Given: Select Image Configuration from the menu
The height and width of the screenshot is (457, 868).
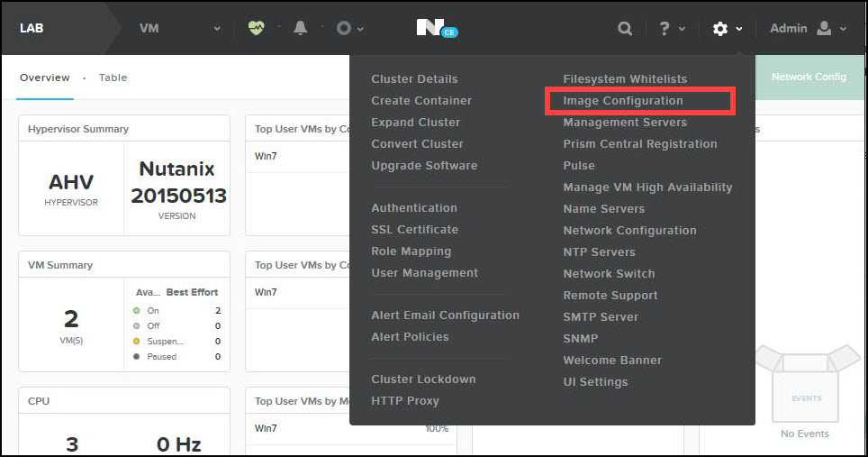Looking at the screenshot, I should [623, 101].
